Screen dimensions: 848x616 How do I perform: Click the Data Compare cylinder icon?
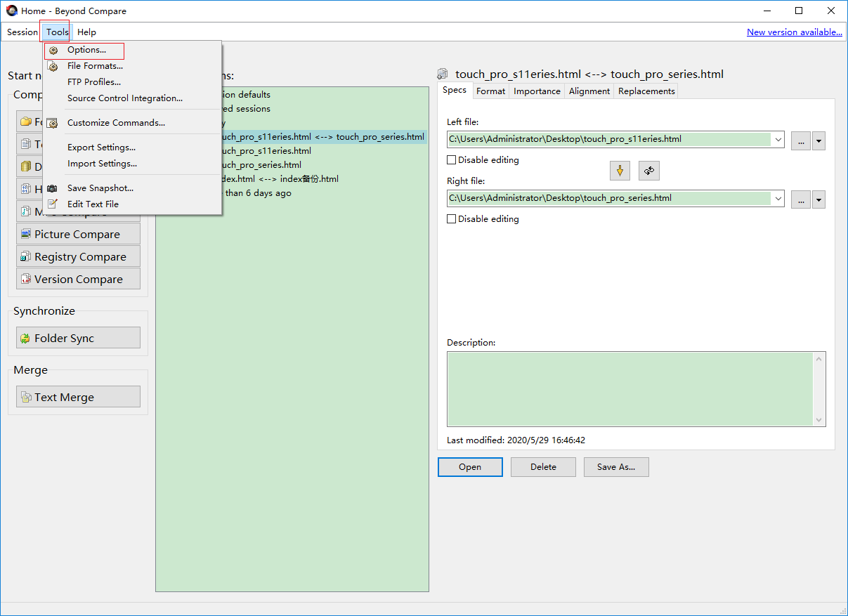tap(26, 167)
